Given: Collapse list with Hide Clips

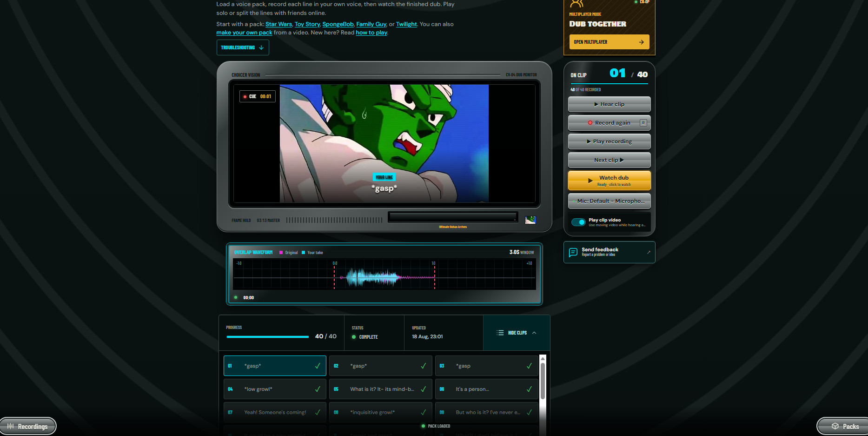Looking at the screenshot, I should 517,333.
